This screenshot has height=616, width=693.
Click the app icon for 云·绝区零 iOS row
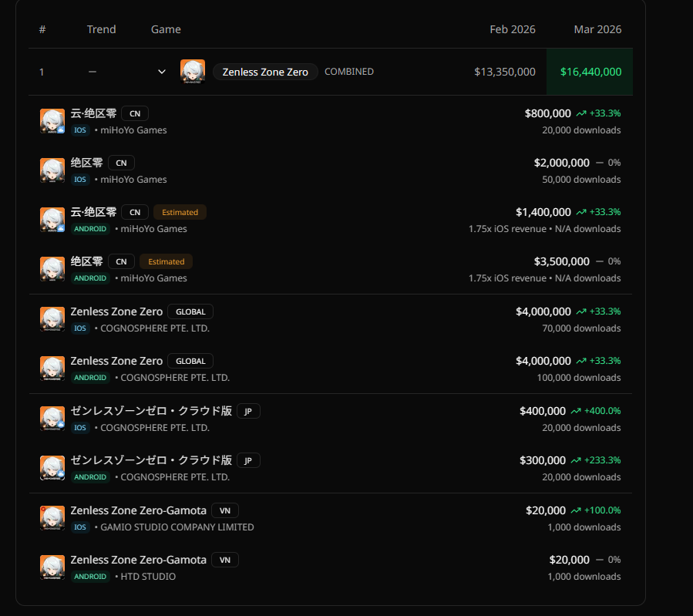click(52, 121)
